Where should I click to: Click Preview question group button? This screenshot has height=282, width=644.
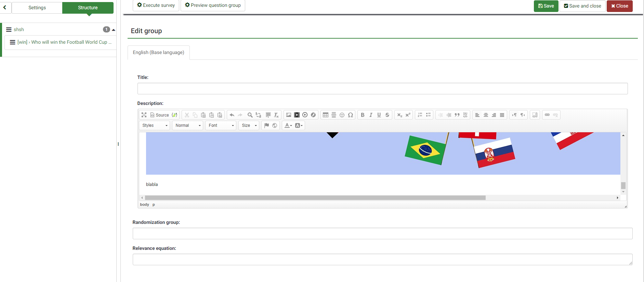point(213,5)
